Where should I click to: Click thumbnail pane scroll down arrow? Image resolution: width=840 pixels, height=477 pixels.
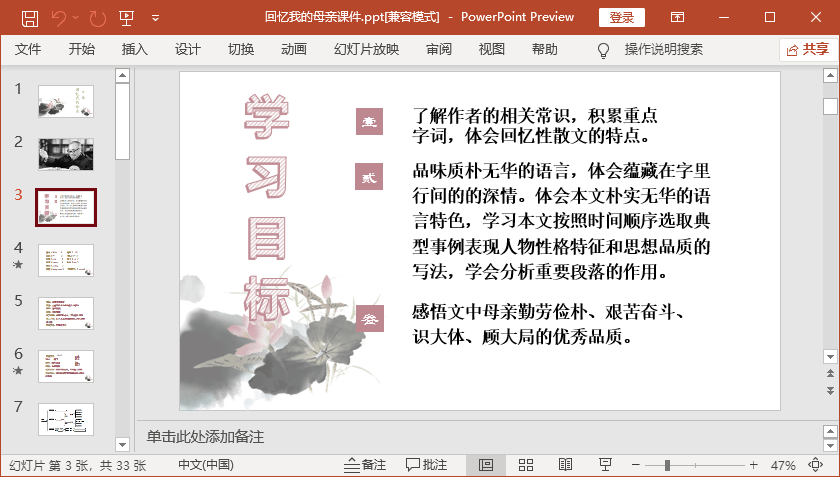pos(123,445)
